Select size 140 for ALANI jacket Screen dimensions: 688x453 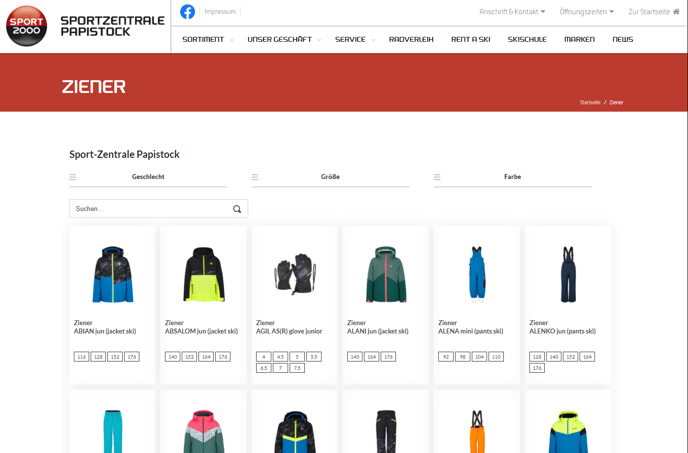coord(355,357)
